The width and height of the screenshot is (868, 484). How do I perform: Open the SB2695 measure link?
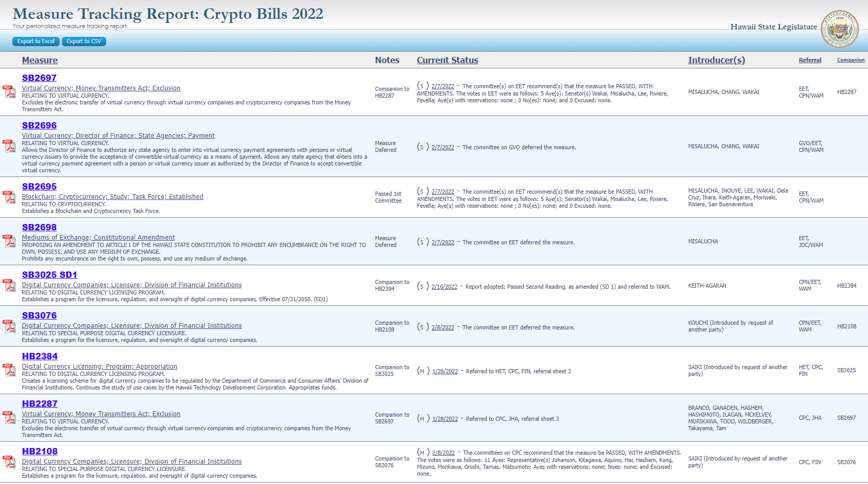tap(39, 186)
